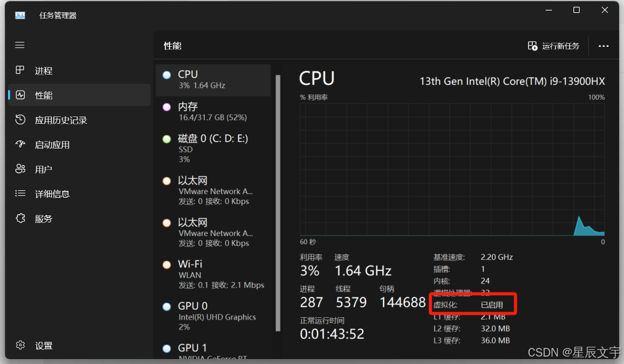Click the GPU 0 blue circle indicator
The height and width of the screenshot is (364, 624).
[x=166, y=306]
